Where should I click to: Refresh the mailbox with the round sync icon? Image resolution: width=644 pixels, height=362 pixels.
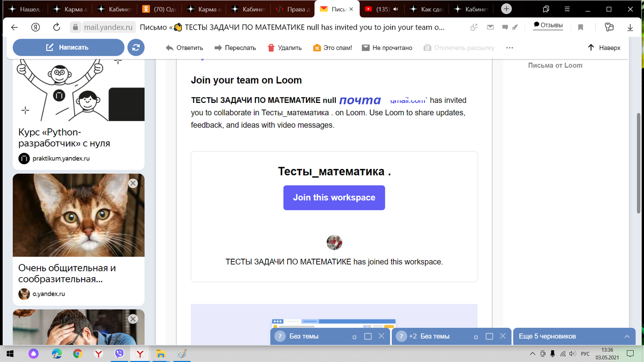pyautogui.click(x=136, y=47)
